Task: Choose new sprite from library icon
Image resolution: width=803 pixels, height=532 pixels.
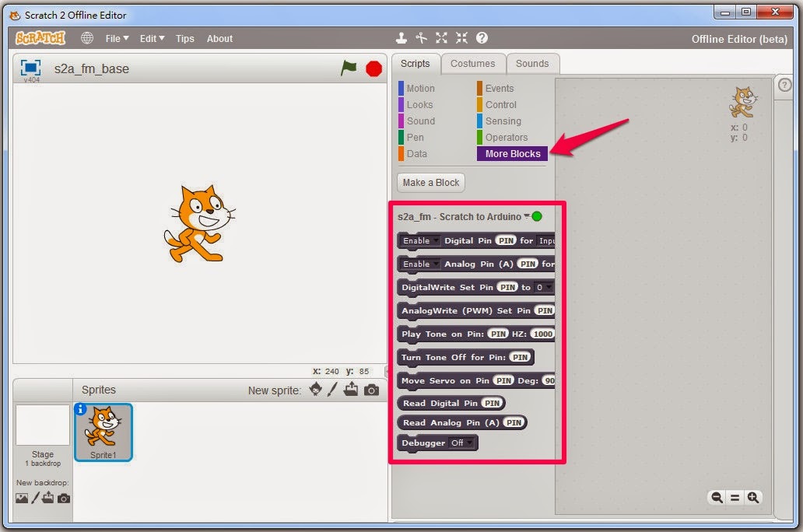Action: pyautogui.click(x=315, y=390)
